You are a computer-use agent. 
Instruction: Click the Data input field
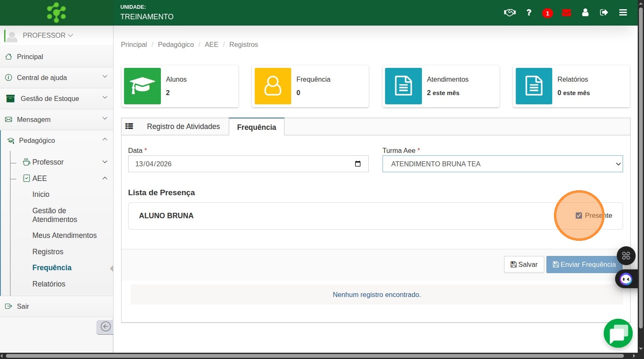(243, 164)
